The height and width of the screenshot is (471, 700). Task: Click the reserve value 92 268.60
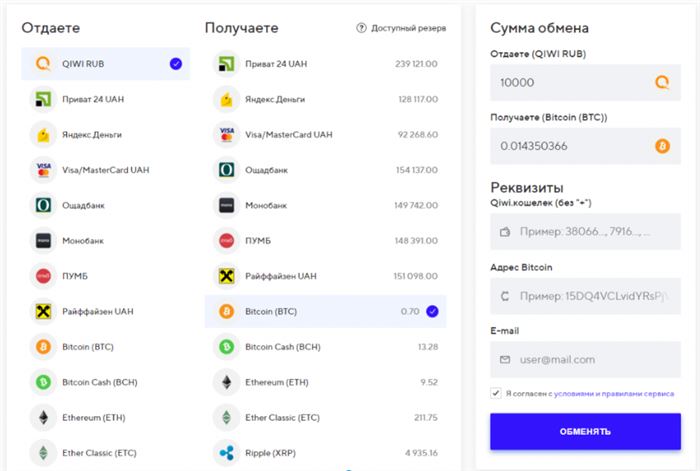(x=417, y=134)
